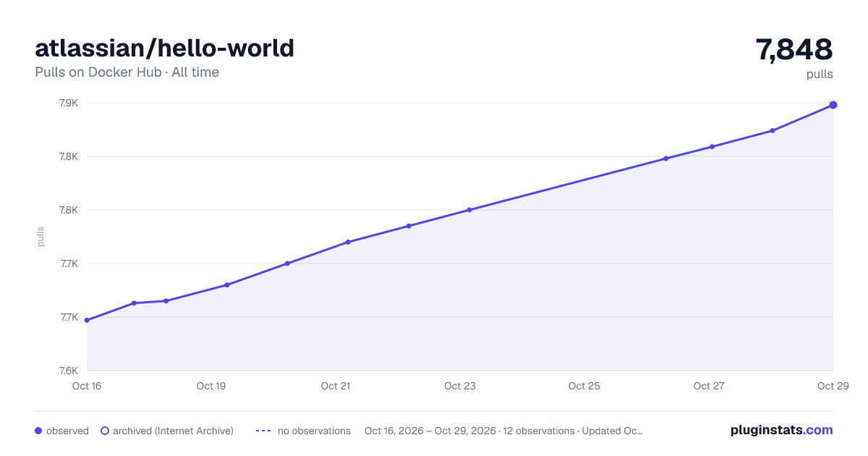Select the large final data point at Oct 29
Image resolution: width=868 pixels, height=456 pixels.
tap(833, 105)
